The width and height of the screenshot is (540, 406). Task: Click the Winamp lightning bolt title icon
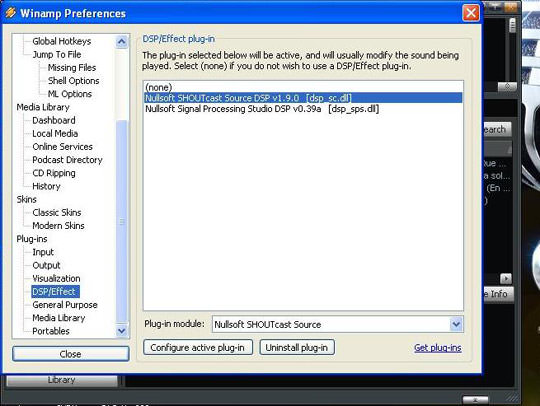coord(11,13)
